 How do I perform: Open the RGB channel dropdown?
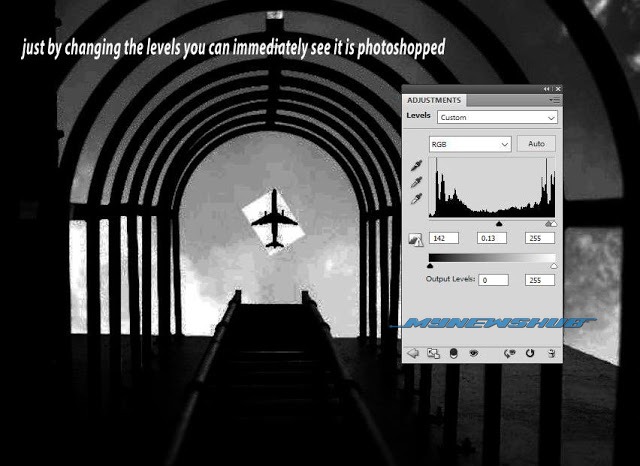coord(469,144)
